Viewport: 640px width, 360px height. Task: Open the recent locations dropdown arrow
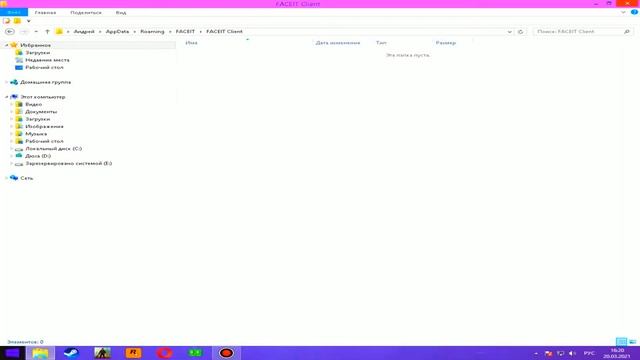pyautogui.click(x=36, y=31)
